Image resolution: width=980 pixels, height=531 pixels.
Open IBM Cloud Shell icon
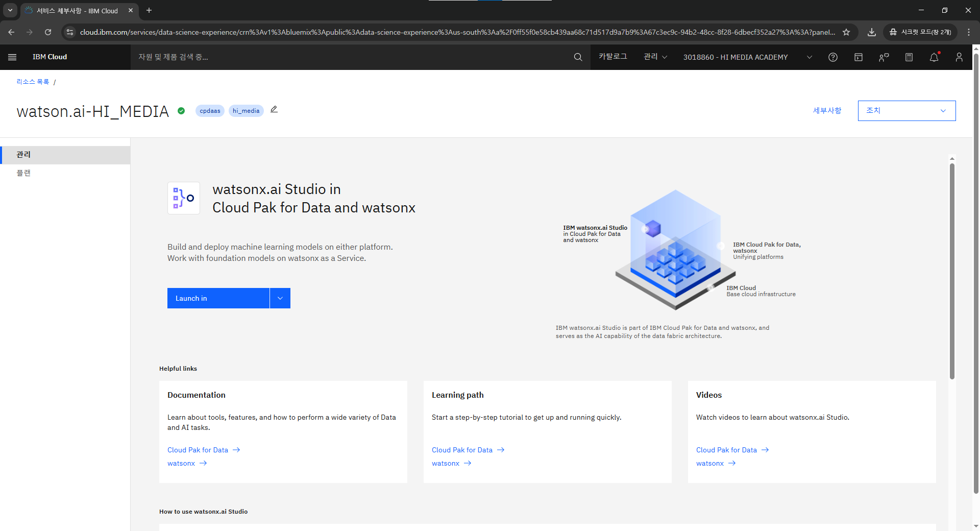[859, 57]
